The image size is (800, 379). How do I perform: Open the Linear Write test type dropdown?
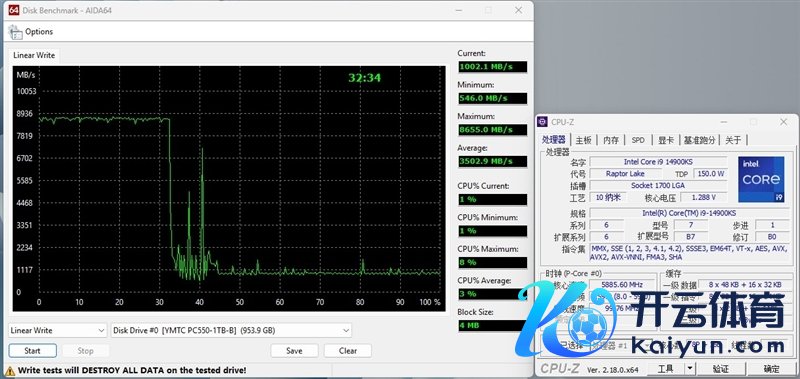click(x=58, y=331)
